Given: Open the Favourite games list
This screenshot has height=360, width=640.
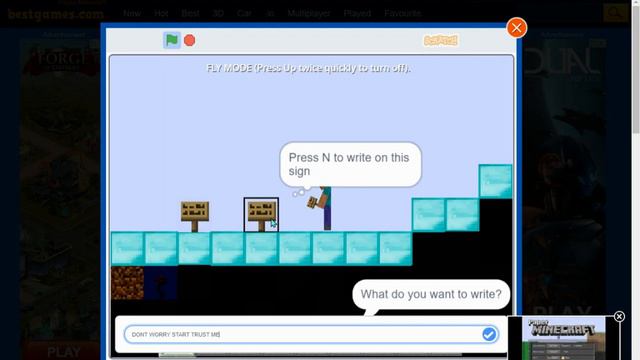Looking at the screenshot, I should click(x=402, y=13).
